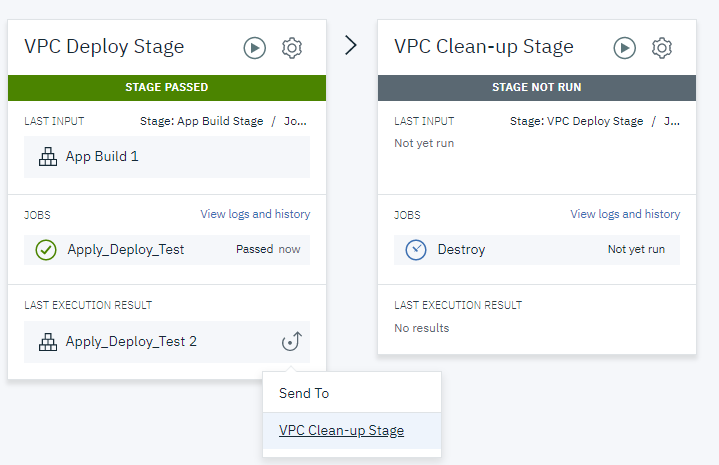Click the green STAGE PASSED status bar

[167, 87]
